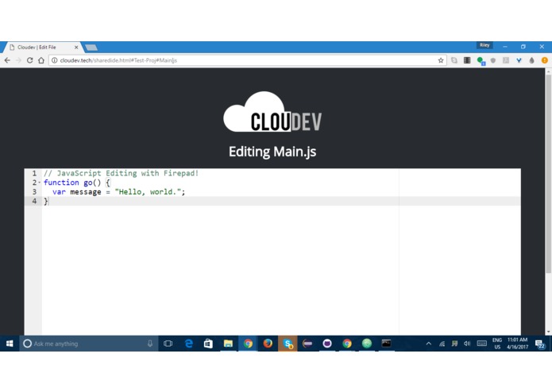Open File Explorer from the taskbar

[x=228, y=344]
